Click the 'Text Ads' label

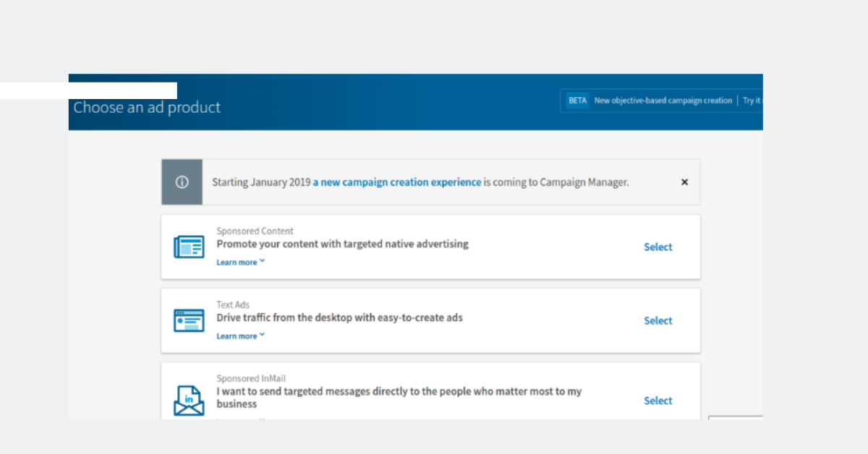[233, 305]
